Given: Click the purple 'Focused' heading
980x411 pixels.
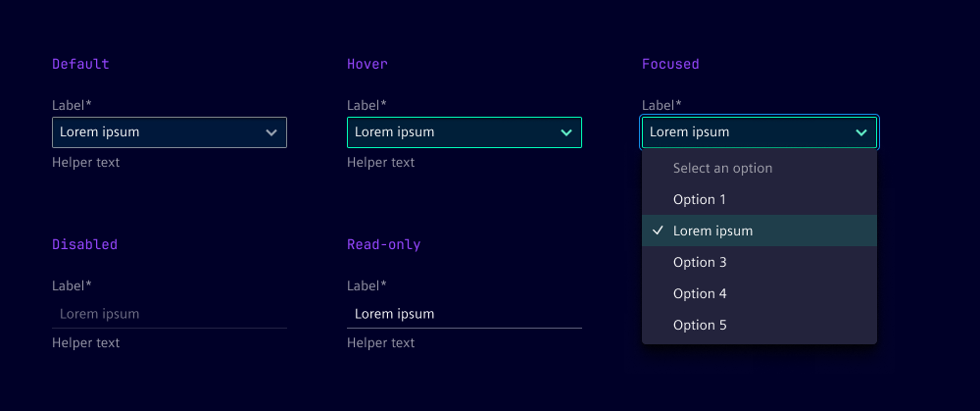Looking at the screenshot, I should (x=670, y=65).
